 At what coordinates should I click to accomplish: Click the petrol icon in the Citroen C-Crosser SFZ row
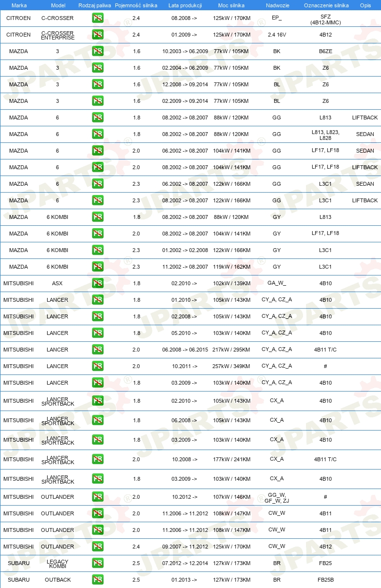pos(97,19)
